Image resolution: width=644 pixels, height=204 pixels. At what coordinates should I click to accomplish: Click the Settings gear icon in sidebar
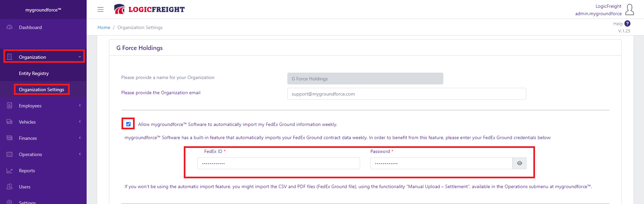tap(9, 202)
